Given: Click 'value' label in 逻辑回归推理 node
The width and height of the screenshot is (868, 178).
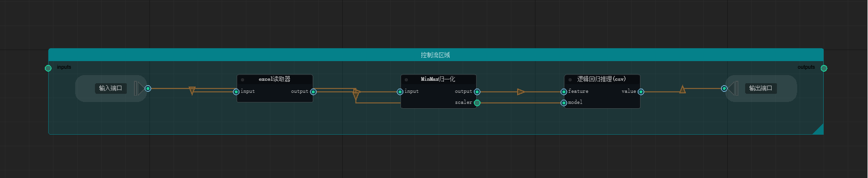Looking at the screenshot, I should 629,91.
